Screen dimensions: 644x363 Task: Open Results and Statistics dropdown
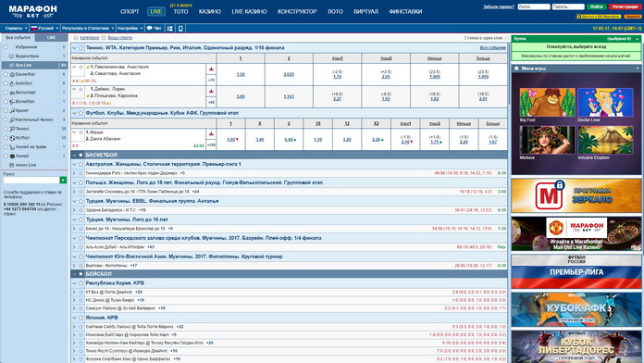pyautogui.click(x=88, y=29)
